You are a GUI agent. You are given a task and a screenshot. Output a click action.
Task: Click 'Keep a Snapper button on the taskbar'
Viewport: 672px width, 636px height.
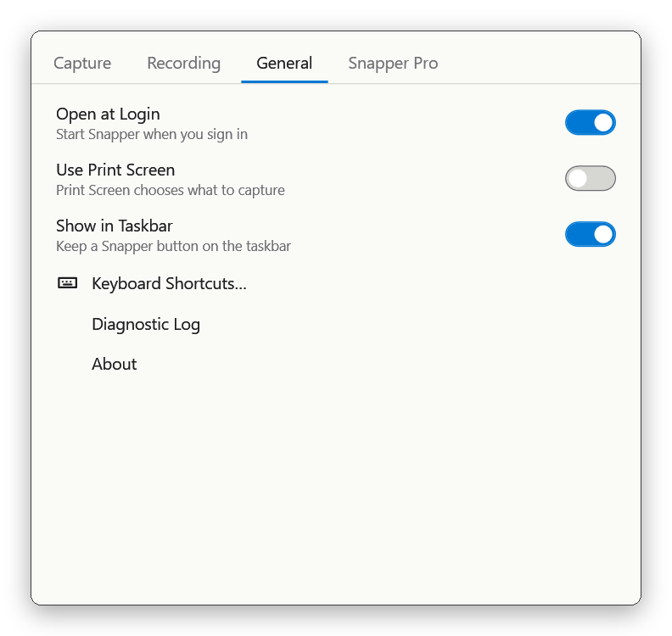tap(173, 246)
